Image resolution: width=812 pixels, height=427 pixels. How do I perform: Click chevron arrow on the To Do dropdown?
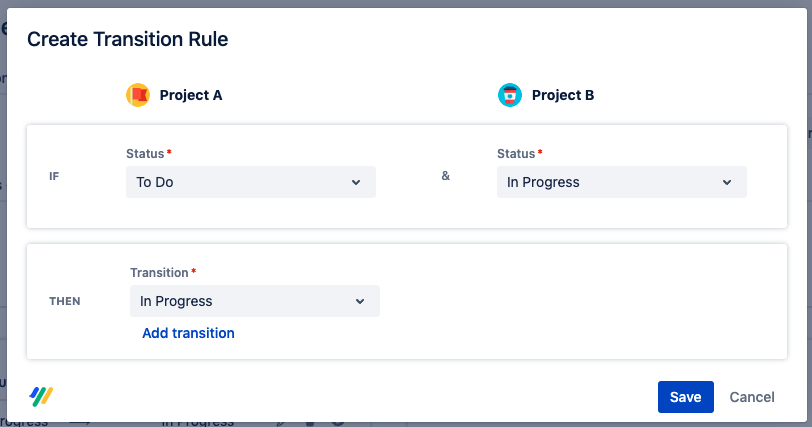click(x=356, y=182)
